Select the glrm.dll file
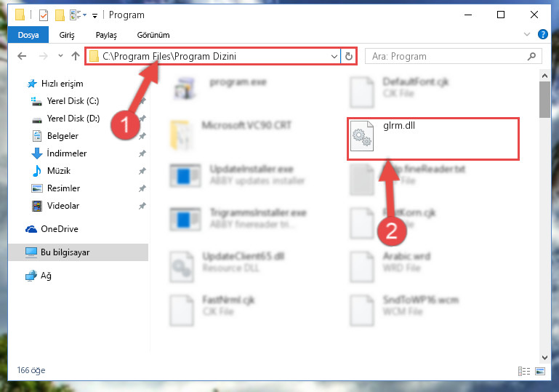The height and width of the screenshot is (392, 559). coord(433,138)
